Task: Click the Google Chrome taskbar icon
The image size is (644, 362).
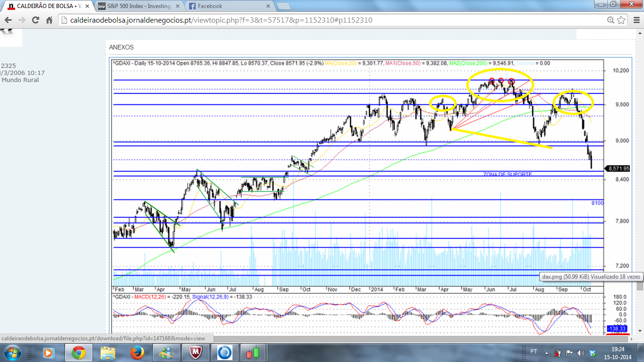Action: (x=79, y=352)
